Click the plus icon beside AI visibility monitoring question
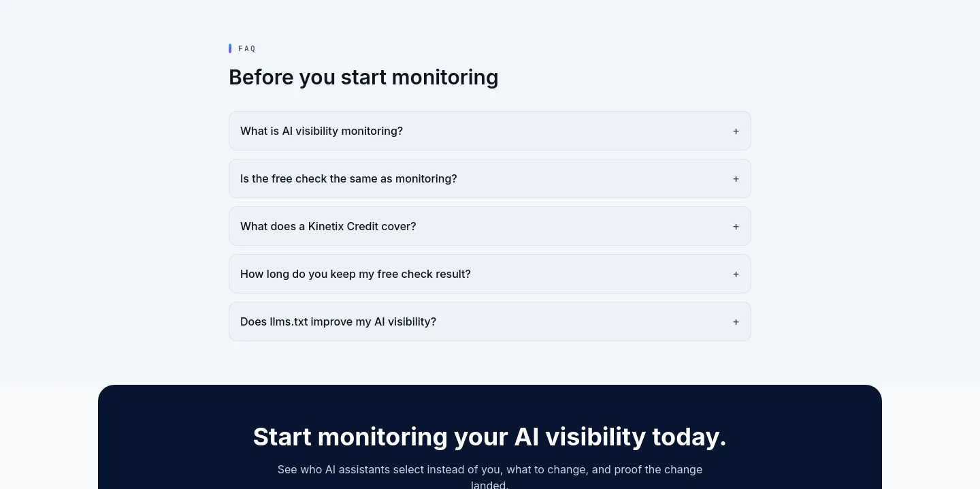The image size is (980, 489). 736,131
